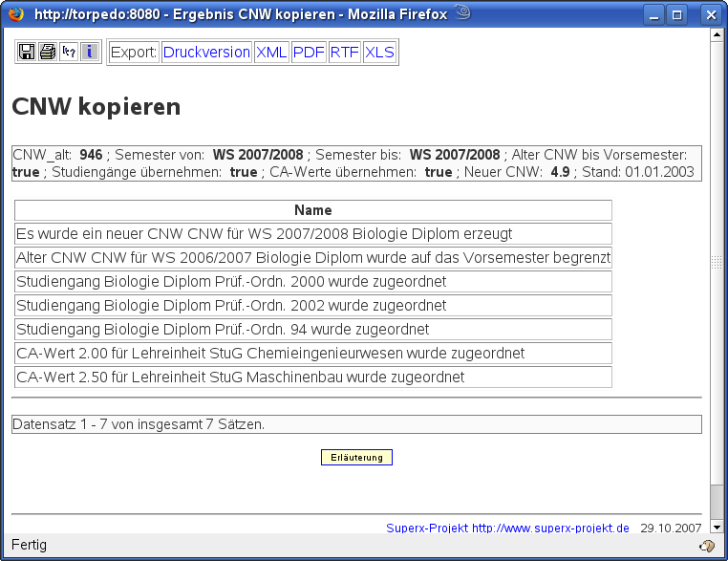Click the scrollbar up arrow
The image size is (728, 561).
tap(717, 34)
